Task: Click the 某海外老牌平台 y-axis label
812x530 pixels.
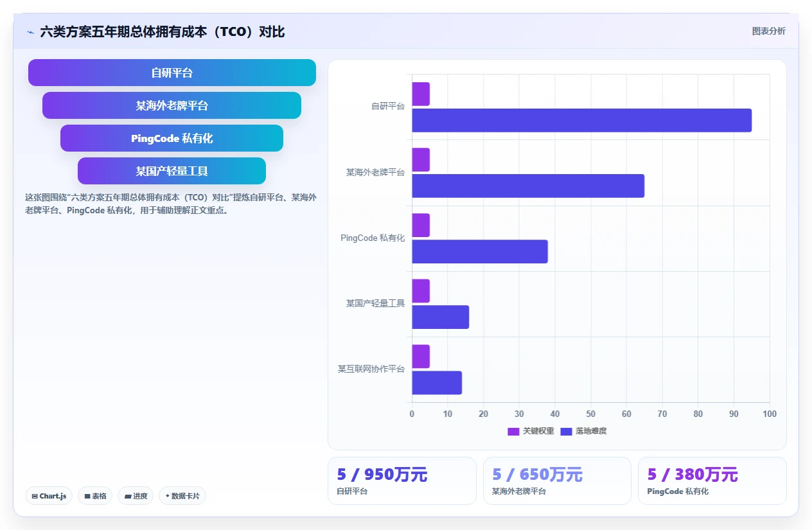Action: tap(376, 172)
